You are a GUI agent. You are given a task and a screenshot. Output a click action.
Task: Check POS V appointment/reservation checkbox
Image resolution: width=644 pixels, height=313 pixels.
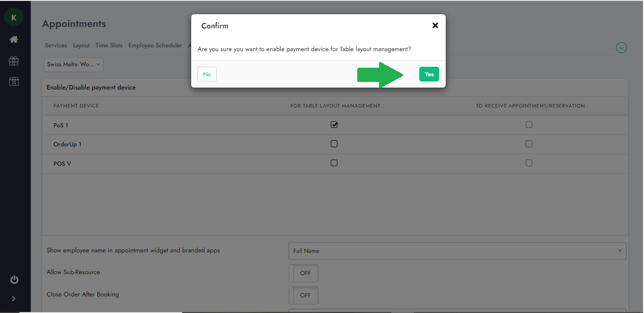click(x=529, y=163)
